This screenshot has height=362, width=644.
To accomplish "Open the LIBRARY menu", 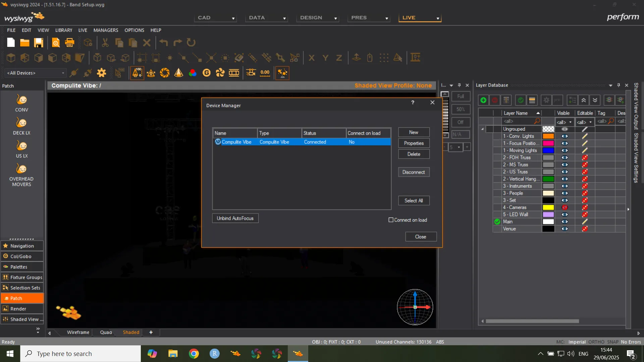I will pyautogui.click(x=64, y=30).
